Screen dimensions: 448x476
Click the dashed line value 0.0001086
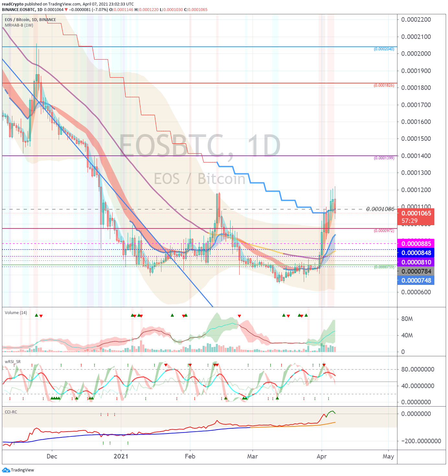pos(380,209)
